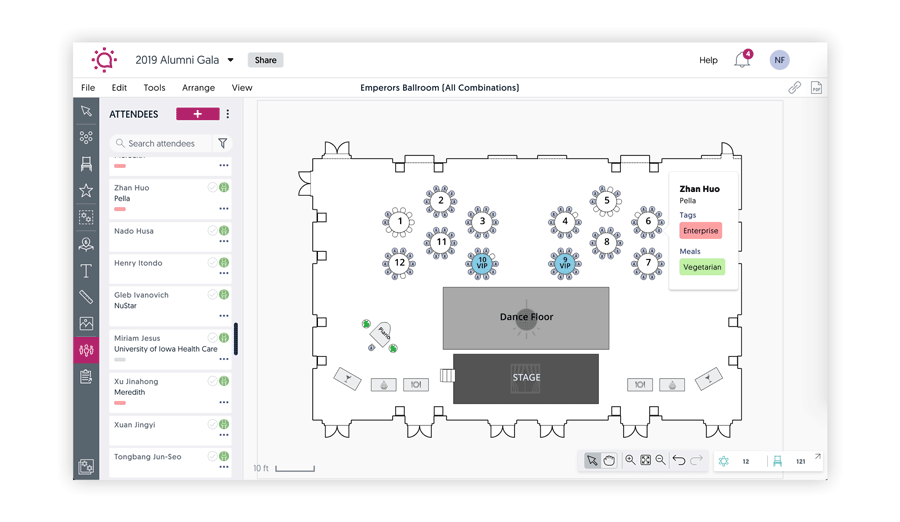
Task: Toggle check-in circle for Xuan Jingyi
Action: pos(212,424)
